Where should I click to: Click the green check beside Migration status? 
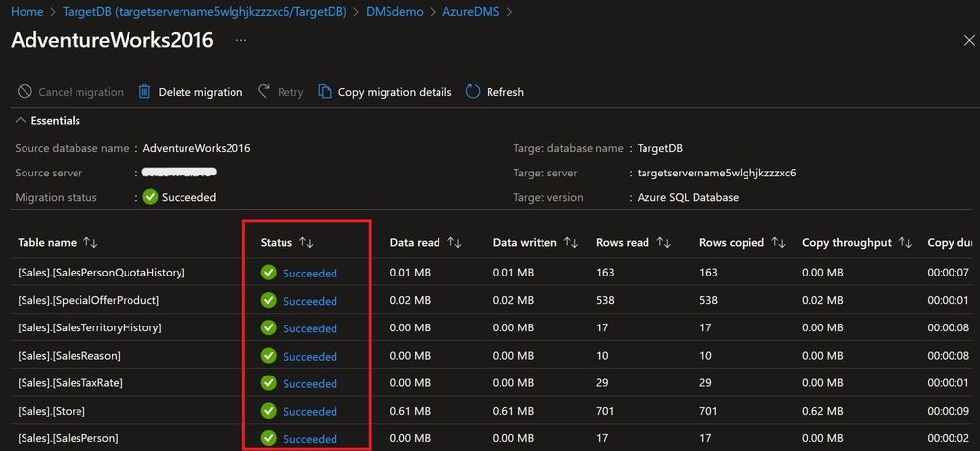(x=150, y=197)
